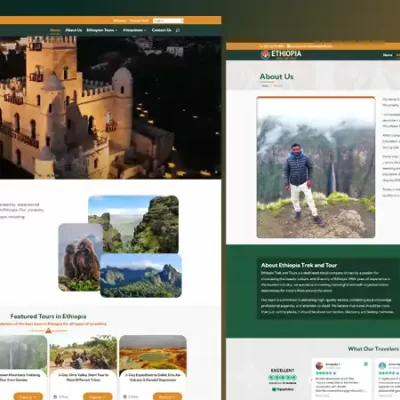Open the language select dropdown in the top bar

click(x=168, y=21)
